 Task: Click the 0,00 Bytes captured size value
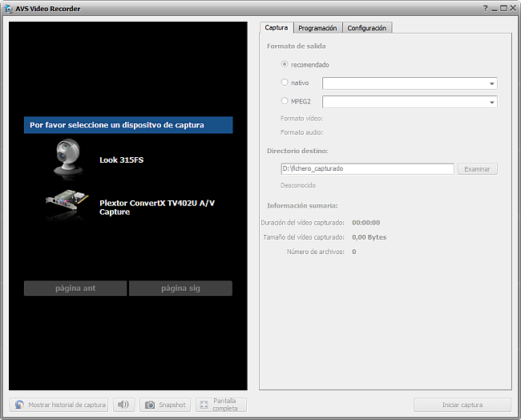[x=370, y=237]
